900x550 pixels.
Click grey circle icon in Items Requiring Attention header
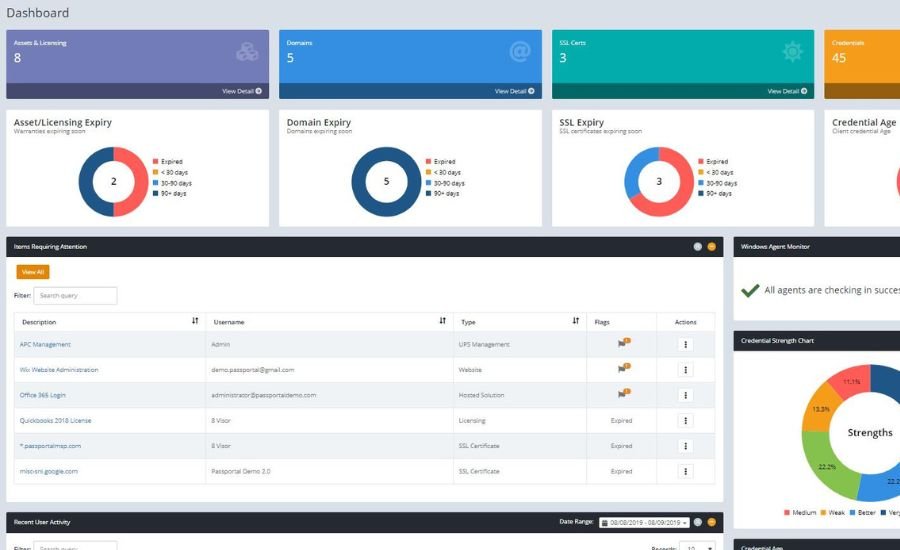click(697, 246)
